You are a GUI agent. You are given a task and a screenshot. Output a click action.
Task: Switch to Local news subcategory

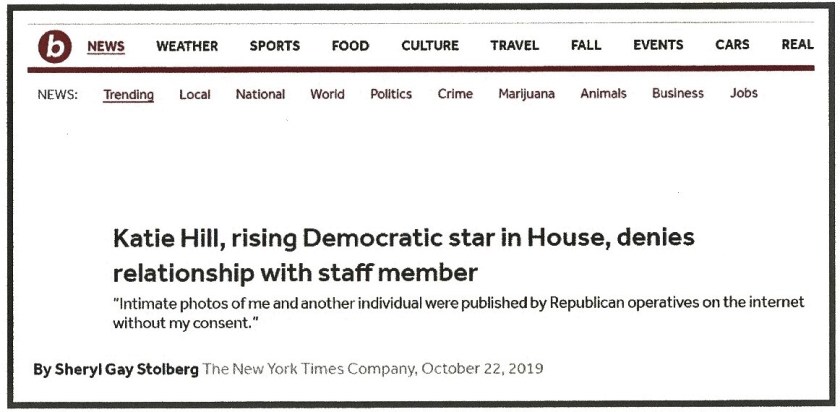pos(195,95)
